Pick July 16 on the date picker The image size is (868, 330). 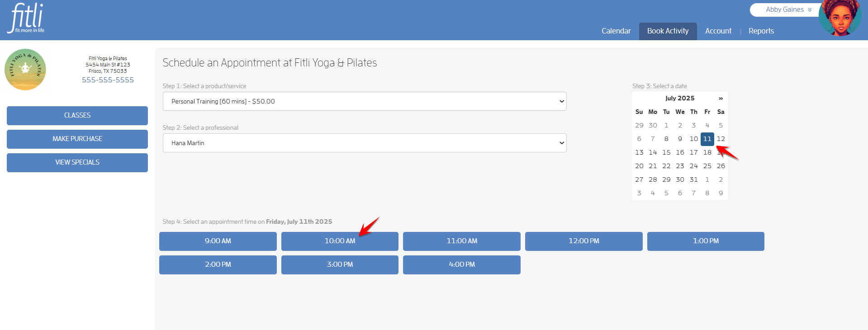point(680,152)
